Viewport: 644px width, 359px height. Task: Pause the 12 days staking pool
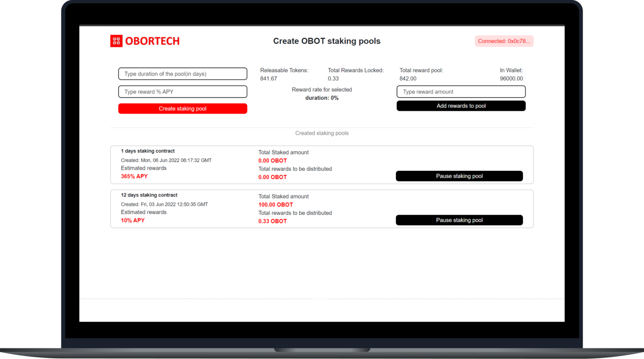point(459,220)
